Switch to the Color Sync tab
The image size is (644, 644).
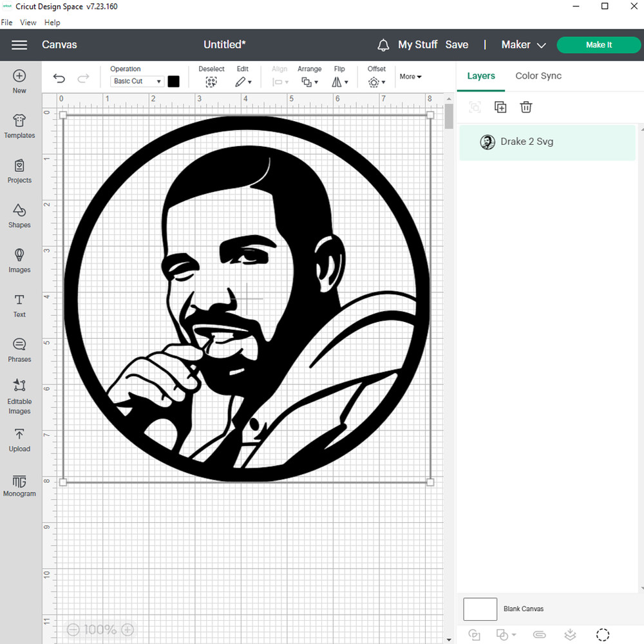pyautogui.click(x=538, y=76)
